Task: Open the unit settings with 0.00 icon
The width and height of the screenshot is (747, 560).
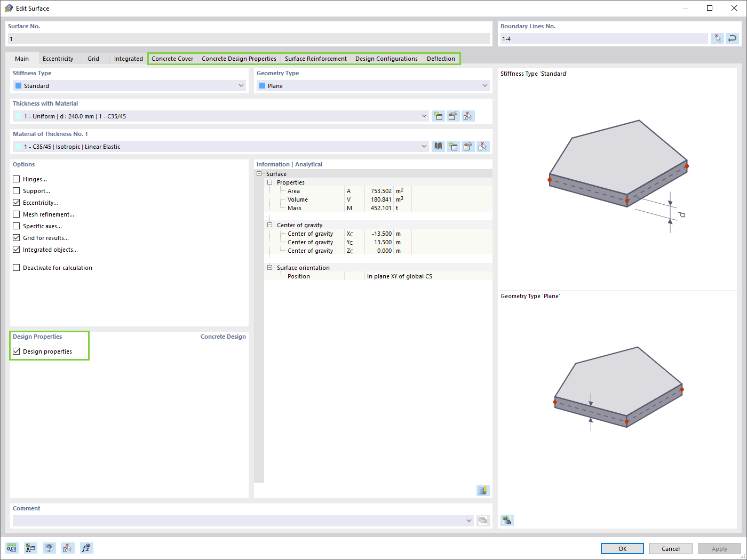Action: (11, 548)
